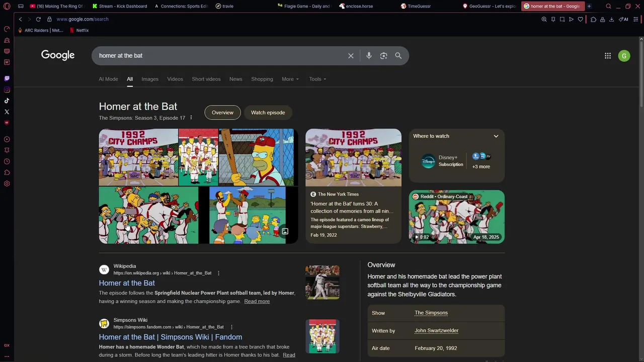Viewport: 644px width, 362px height.
Task: Open the Tools dropdown
Action: 317,79
